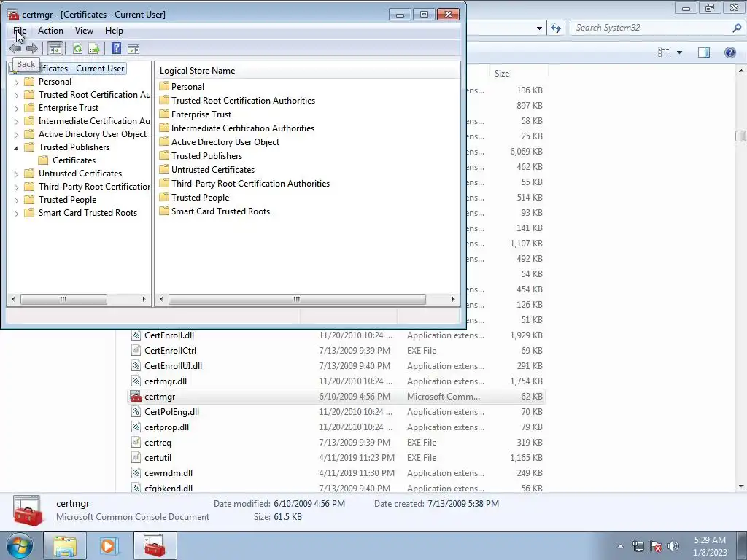Click Explorer help question mark icon
The height and width of the screenshot is (560, 747).
[729, 52]
